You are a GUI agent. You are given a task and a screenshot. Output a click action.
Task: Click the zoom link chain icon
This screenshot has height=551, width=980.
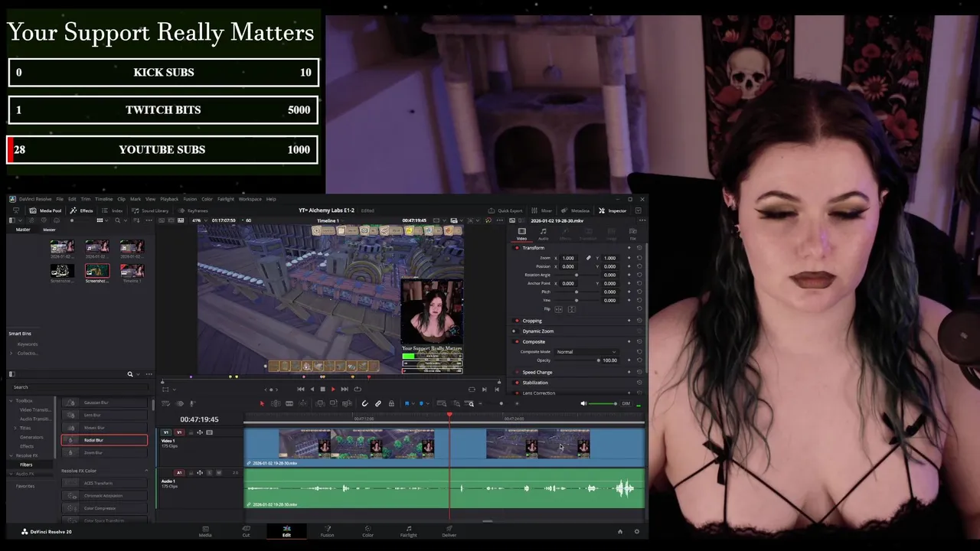click(589, 258)
